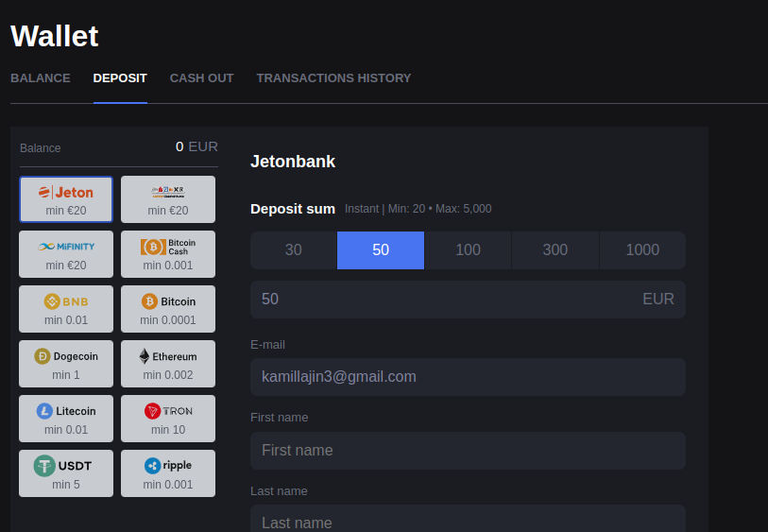Select TRON deposit method

168,419
